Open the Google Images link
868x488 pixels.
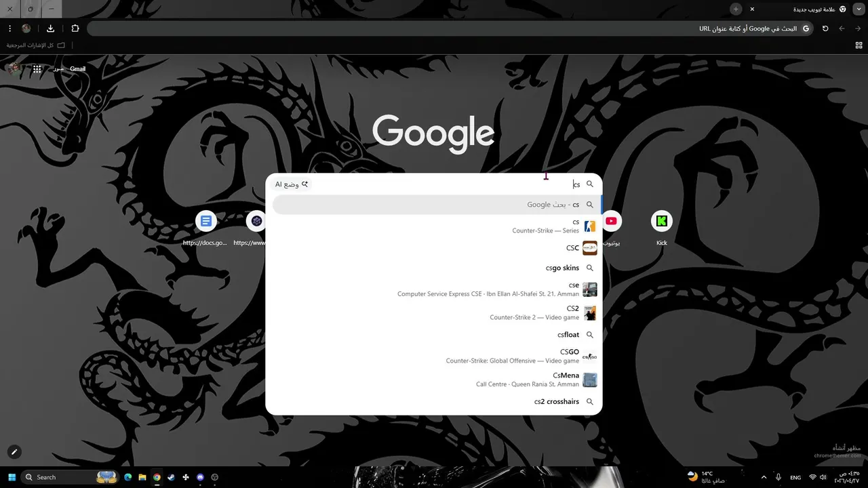58,68
